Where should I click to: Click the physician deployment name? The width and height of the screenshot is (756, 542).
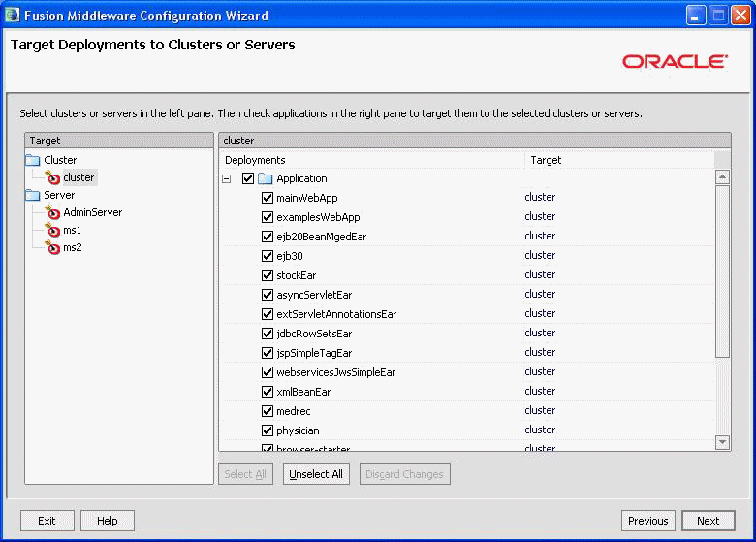point(298,430)
